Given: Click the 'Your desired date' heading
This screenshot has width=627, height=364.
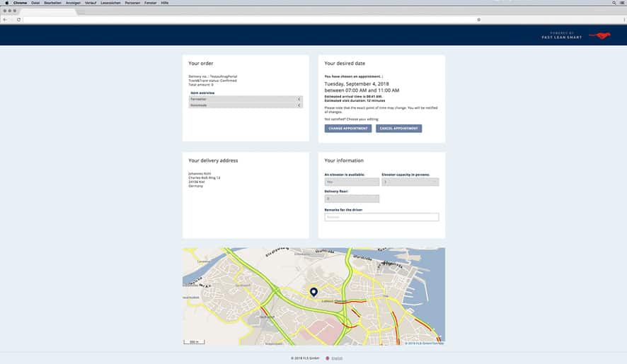Looking at the screenshot, I should click(x=345, y=63).
